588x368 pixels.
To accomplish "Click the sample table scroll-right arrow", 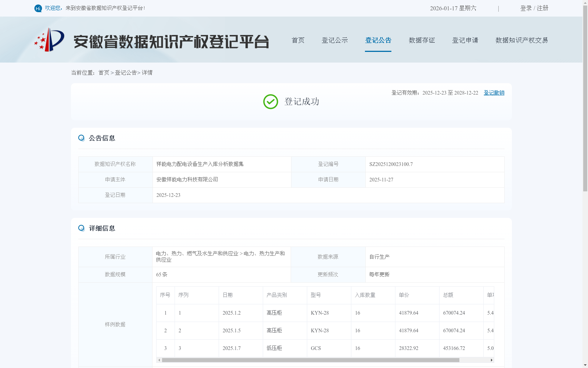I will coord(491,360).
